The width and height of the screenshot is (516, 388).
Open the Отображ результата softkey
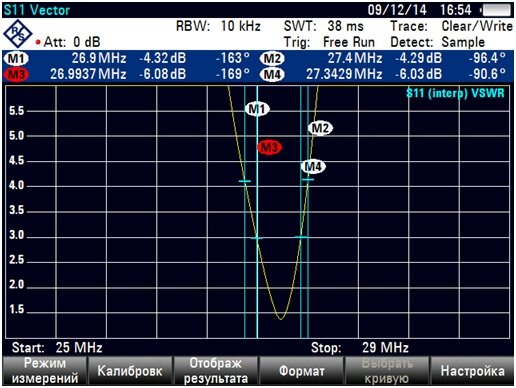tap(216, 371)
